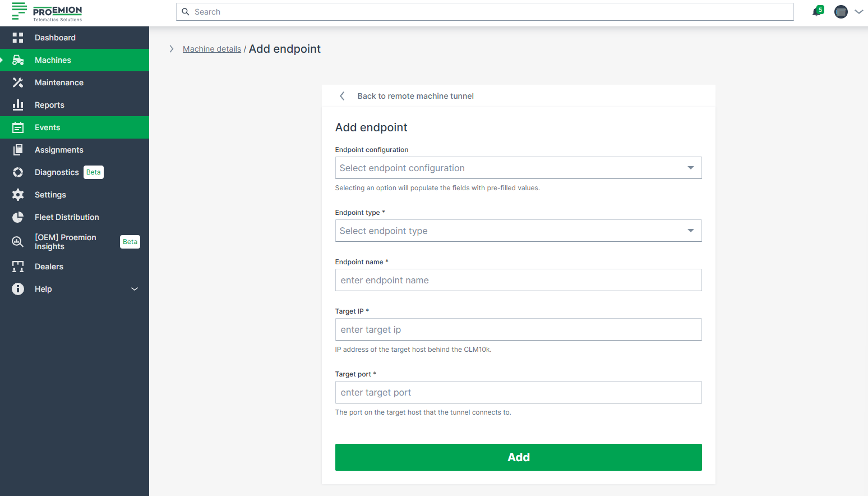
Task: Click the Diagnostics icon in sidebar
Action: (x=18, y=172)
